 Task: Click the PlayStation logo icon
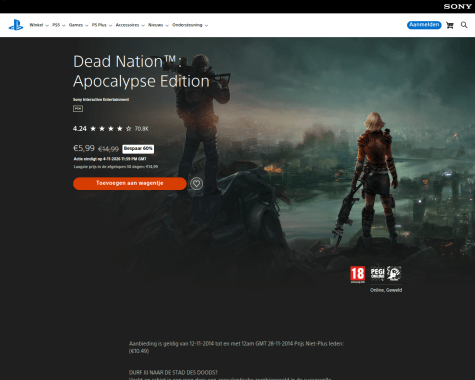(x=16, y=25)
